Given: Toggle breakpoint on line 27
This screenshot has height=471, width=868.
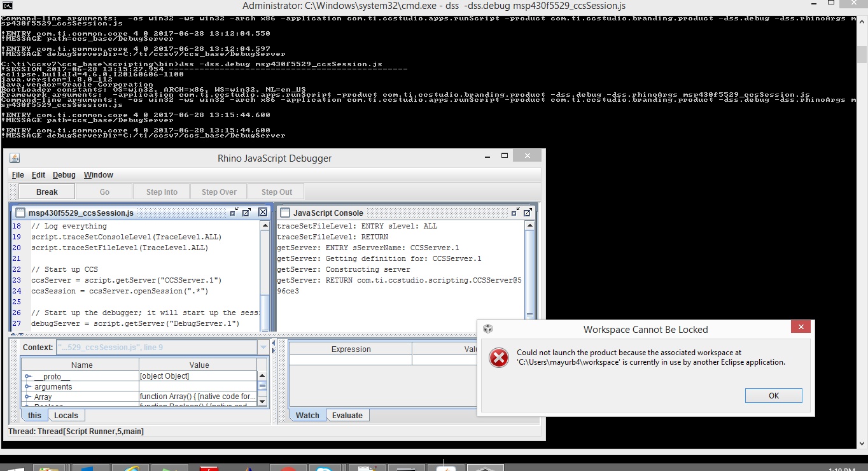Looking at the screenshot, I should (17, 323).
